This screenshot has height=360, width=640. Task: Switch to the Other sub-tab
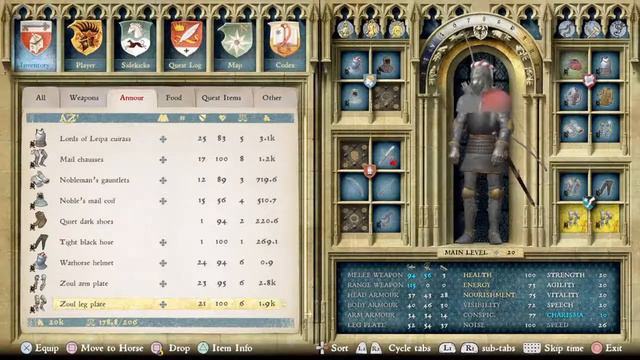click(272, 98)
